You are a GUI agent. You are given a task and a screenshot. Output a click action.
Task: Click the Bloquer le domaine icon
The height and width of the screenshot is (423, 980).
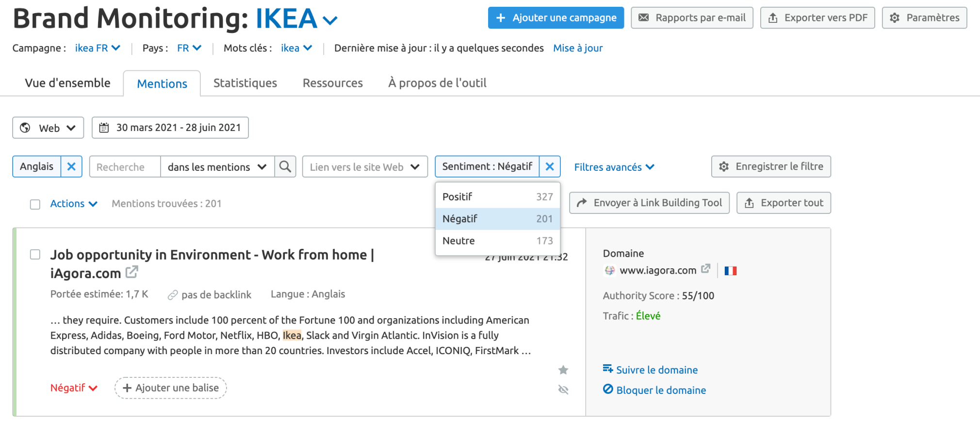(x=608, y=389)
